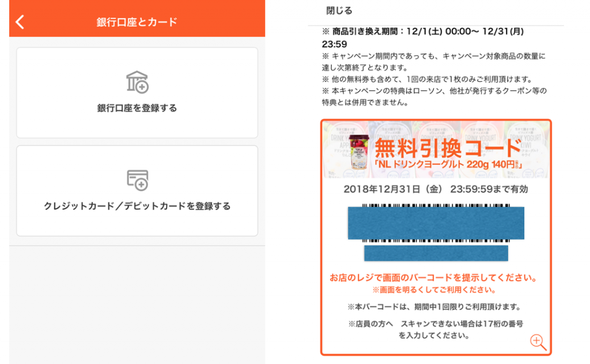Tap the 期間中1回限りご利用頂けます note
The image size is (590, 364).
tap(434, 307)
